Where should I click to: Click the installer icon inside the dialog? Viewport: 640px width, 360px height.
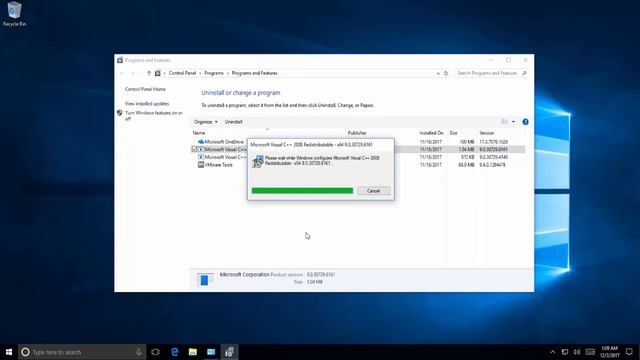tap(258, 161)
